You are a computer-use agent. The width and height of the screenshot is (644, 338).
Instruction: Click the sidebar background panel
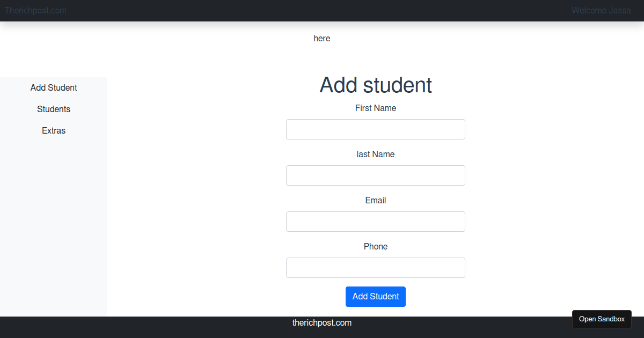tap(54, 225)
